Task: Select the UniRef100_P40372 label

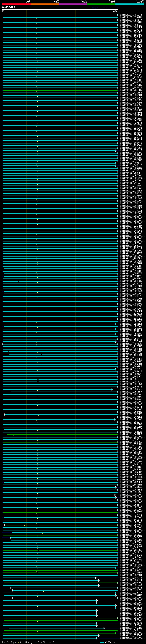Action: (x=131, y=65)
